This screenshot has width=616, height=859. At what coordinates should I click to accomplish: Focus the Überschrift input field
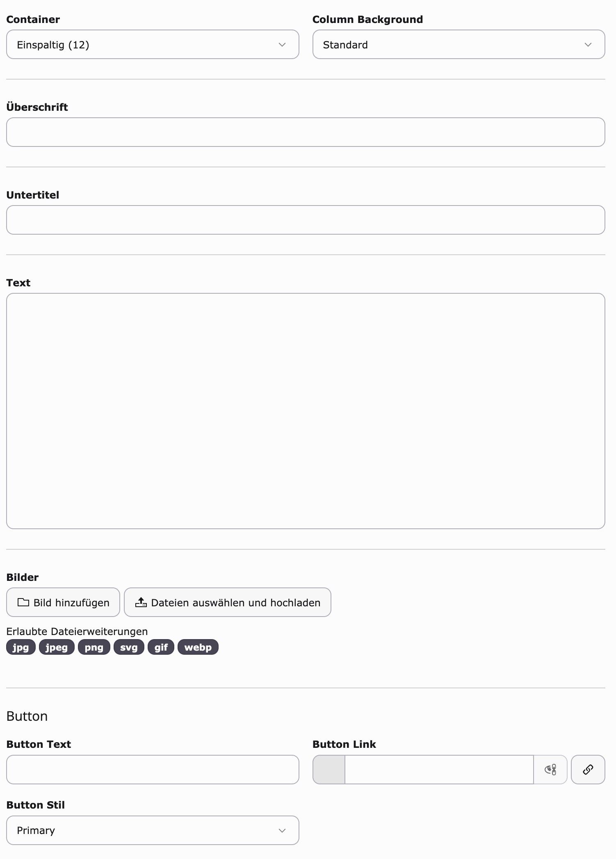(306, 132)
